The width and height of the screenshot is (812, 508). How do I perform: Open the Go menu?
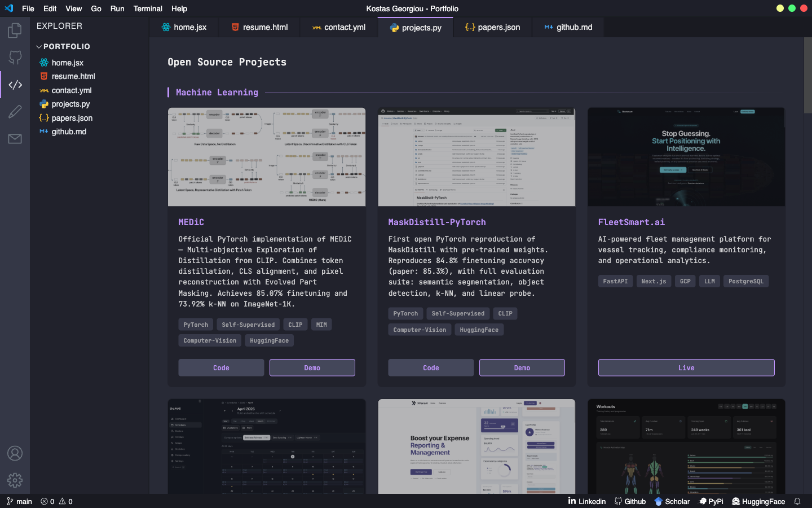point(96,8)
